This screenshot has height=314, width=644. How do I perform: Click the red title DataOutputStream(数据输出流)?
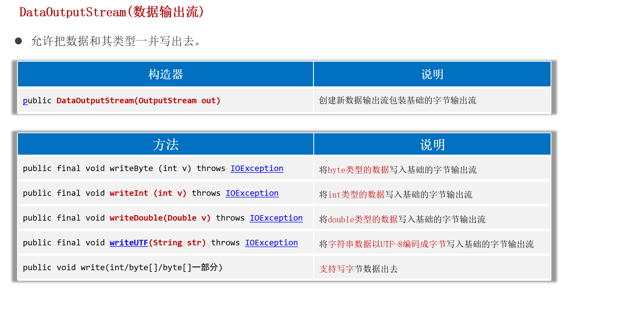click(x=111, y=12)
